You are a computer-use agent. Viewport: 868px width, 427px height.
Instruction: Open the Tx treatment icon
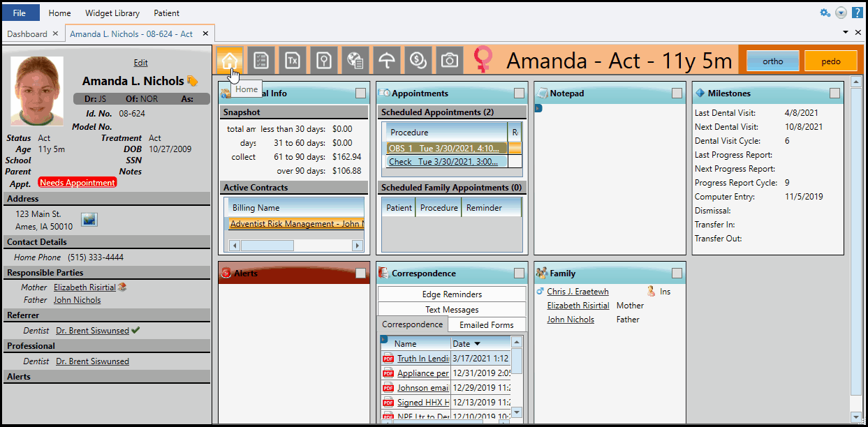coord(293,61)
